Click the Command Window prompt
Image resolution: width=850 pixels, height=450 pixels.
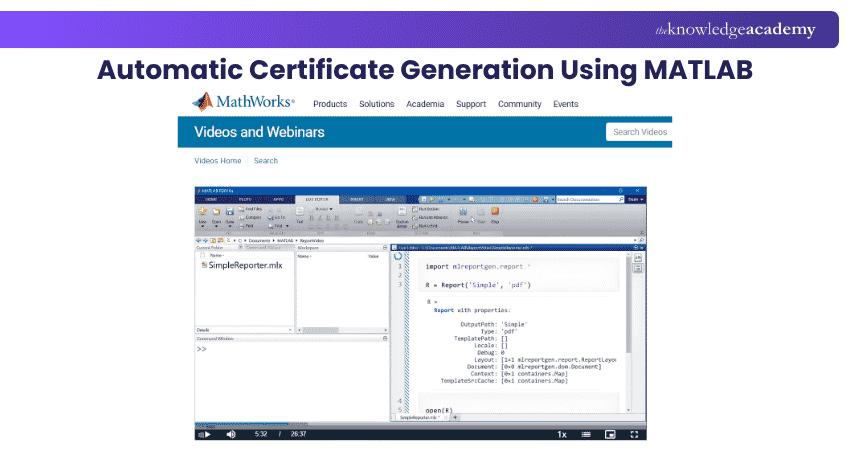tap(202, 349)
